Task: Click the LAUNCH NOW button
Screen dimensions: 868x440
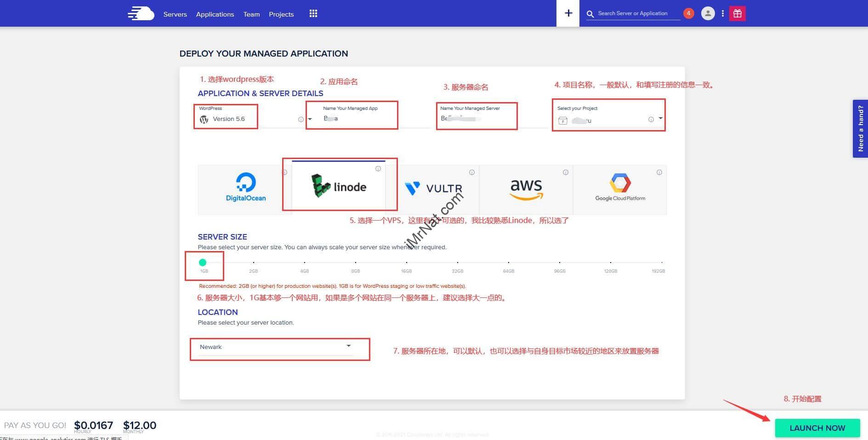Action: 817,428
